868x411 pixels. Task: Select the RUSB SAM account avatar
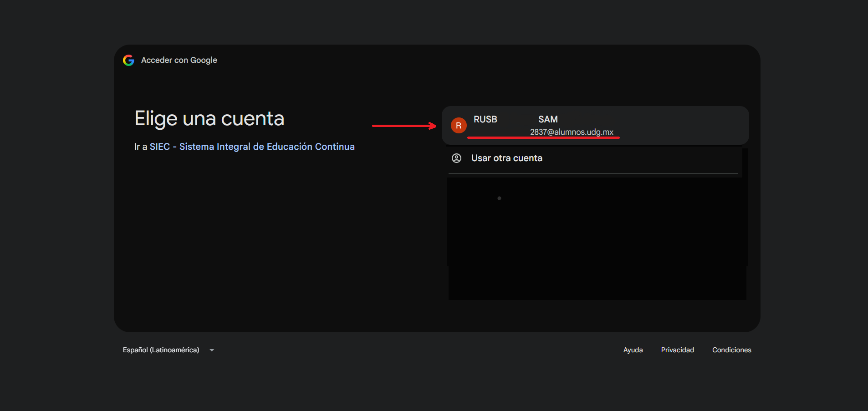click(x=459, y=126)
